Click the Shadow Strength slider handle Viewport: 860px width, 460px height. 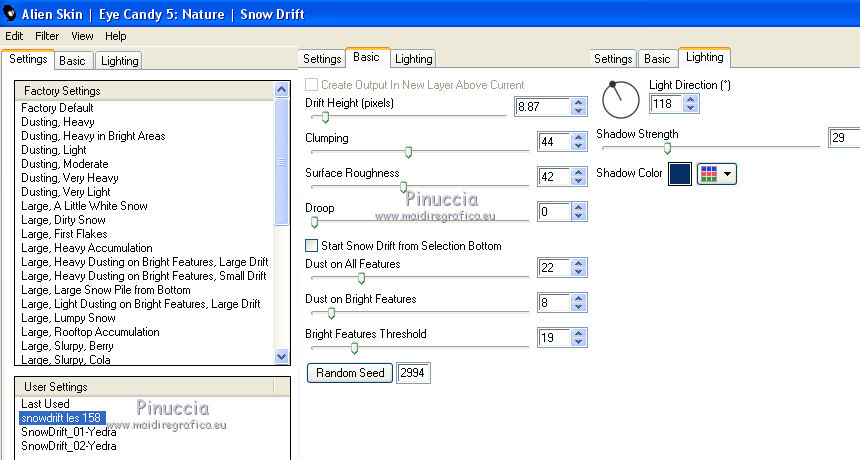pyautogui.click(x=667, y=148)
